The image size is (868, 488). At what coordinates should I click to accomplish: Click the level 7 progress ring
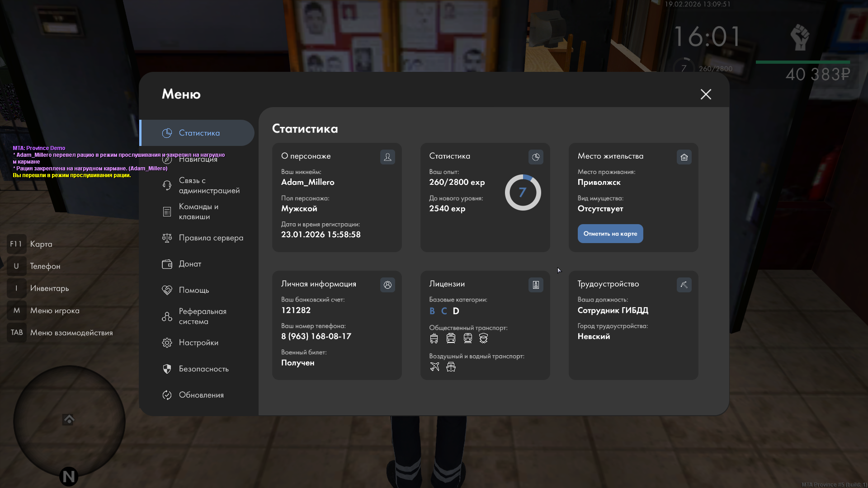[x=523, y=192]
